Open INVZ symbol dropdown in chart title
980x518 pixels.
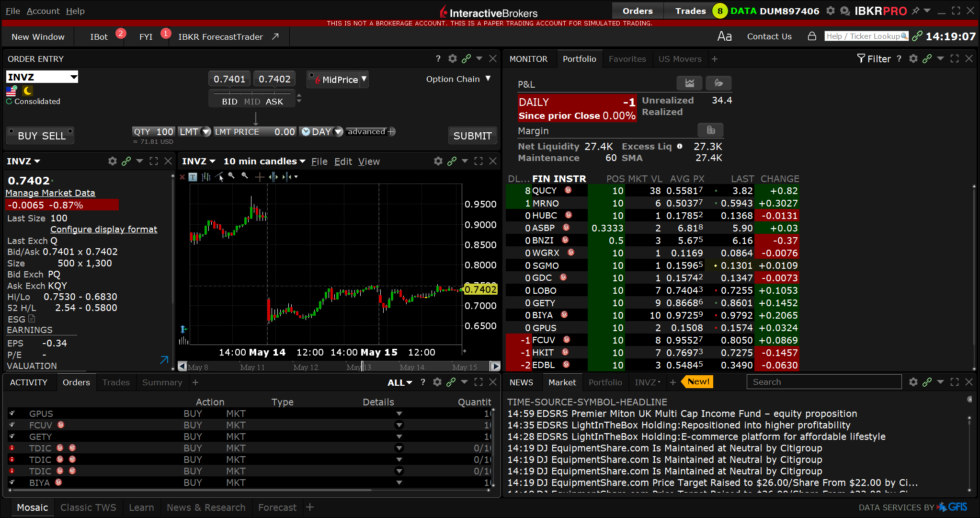click(199, 161)
